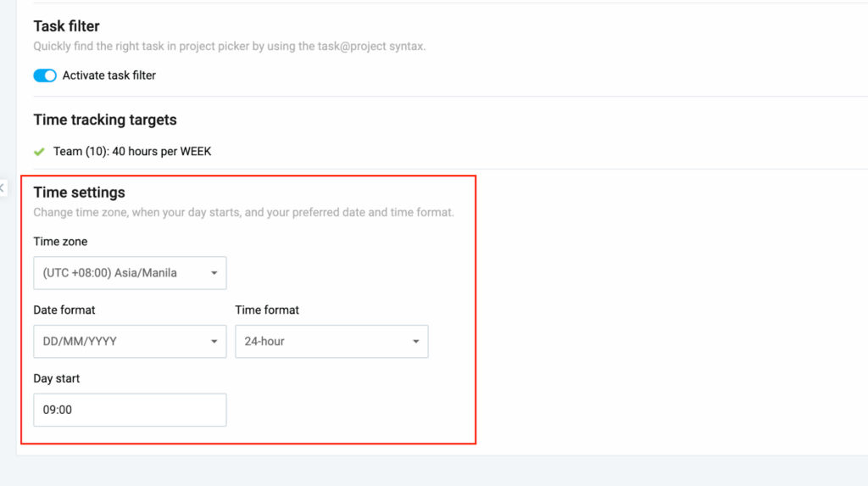Click the "Time format" field label
The image size is (868, 486).
(x=267, y=310)
